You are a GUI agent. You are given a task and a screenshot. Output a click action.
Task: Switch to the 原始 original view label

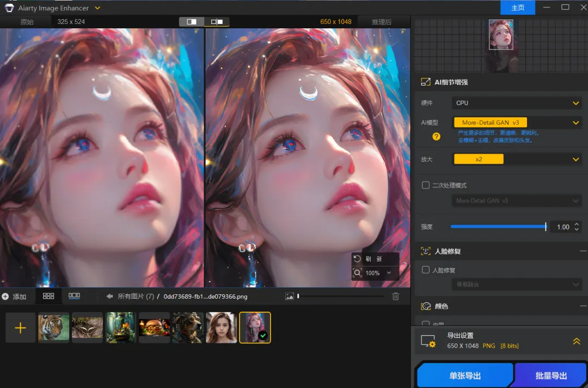tap(27, 22)
